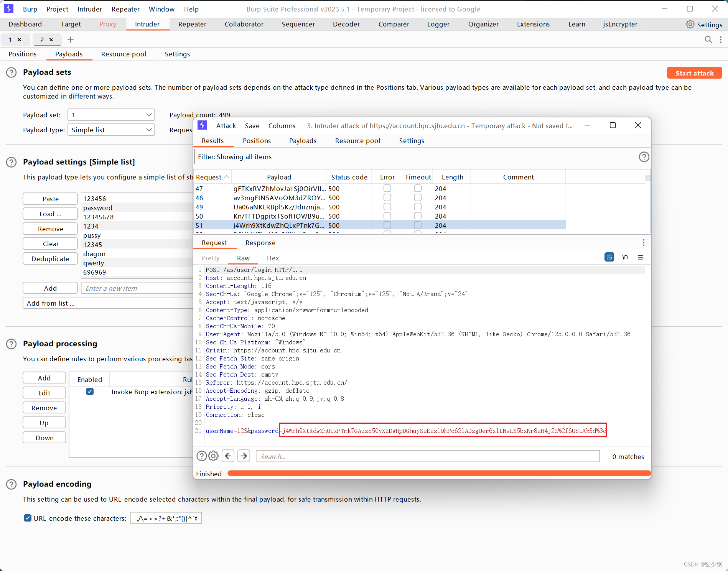Open help for Payload sets section
The height and width of the screenshot is (571, 728).
click(12, 72)
